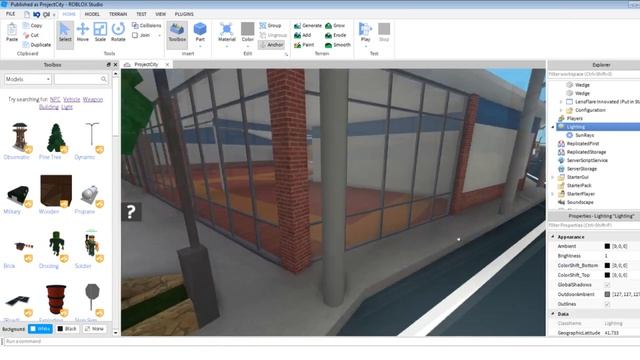This screenshot has width=640, height=360.
Task: Click the ColorShift_Bottom color swatch
Action: click(607, 265)
